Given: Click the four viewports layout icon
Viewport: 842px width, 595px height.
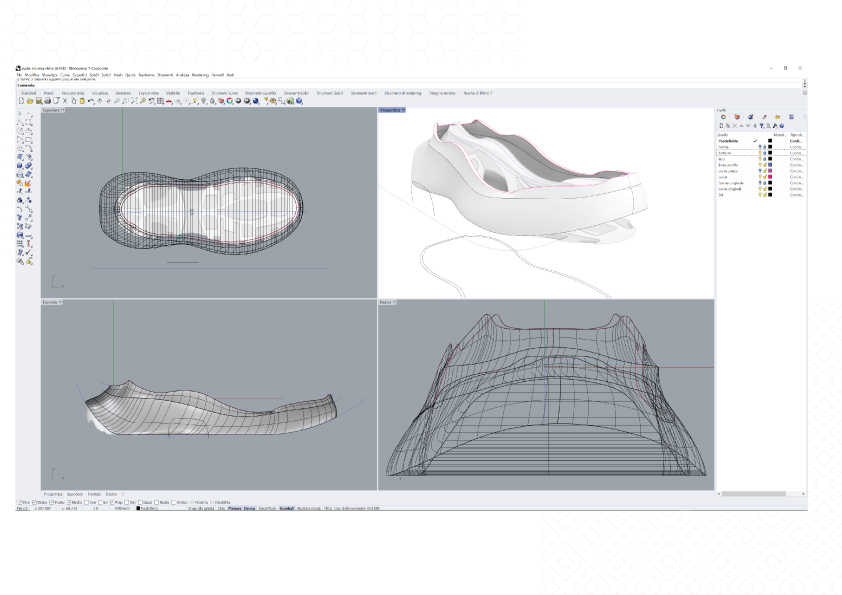Looking at the screenshot, I should click(160, 101).
